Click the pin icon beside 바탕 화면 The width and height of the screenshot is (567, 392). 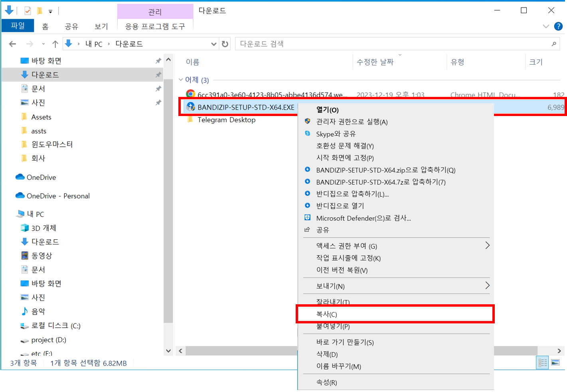click(x=158, y=61)
